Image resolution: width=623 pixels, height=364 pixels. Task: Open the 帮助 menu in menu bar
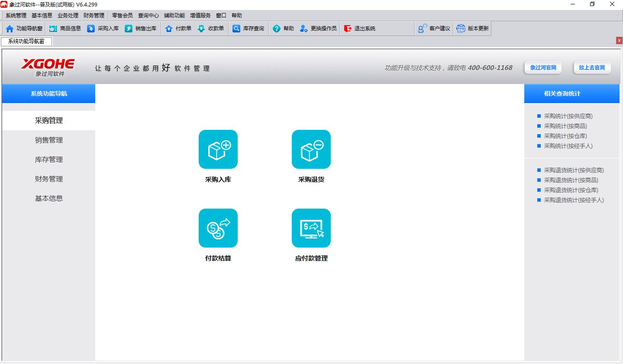click(x=237, y=16)
